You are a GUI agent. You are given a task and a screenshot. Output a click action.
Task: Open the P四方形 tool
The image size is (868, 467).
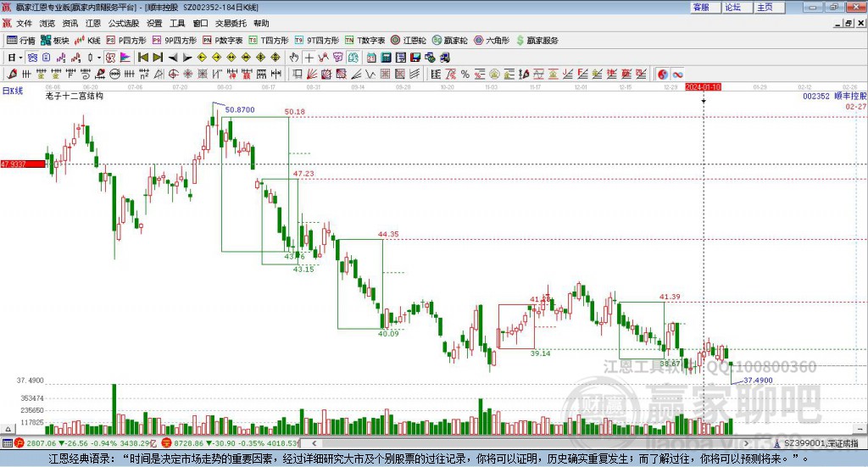(x=126, y=41)
